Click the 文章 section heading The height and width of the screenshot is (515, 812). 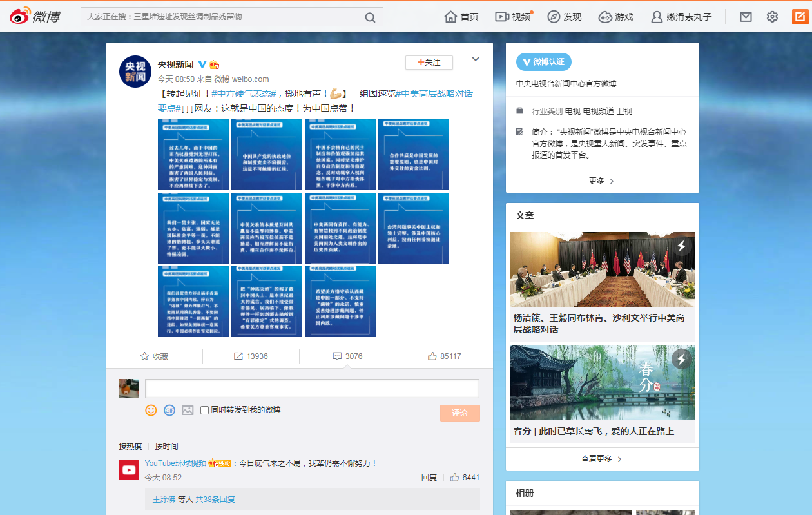point(525,215)
